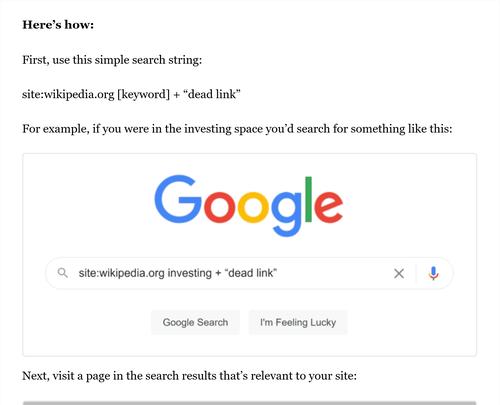Click the "For example, if you were" paragraph
The height and width of the screenshot is (405, 500).
(237, 129)
